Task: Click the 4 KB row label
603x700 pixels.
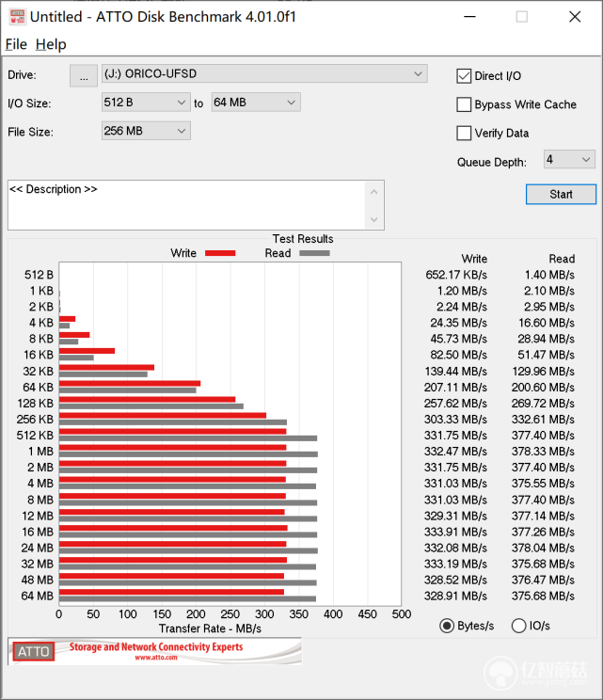Action: 41,323
